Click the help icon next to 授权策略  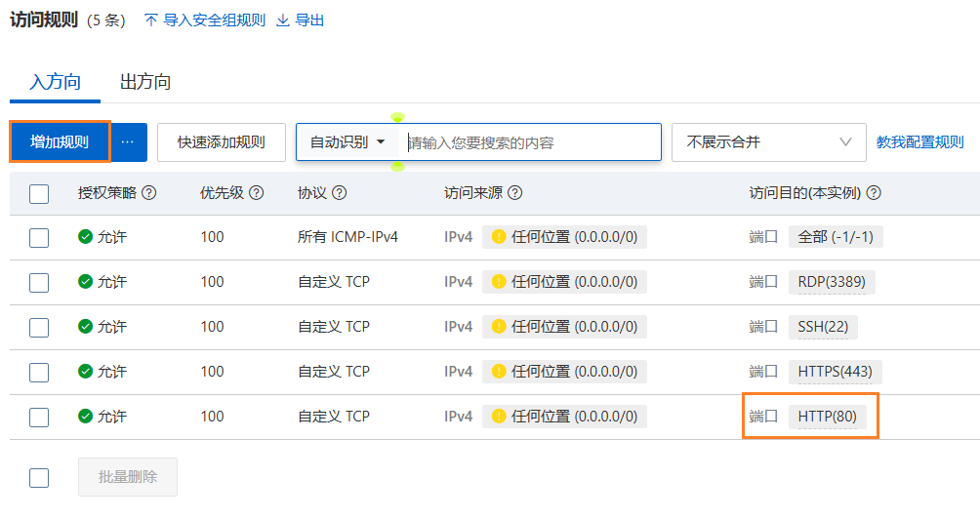148,193
